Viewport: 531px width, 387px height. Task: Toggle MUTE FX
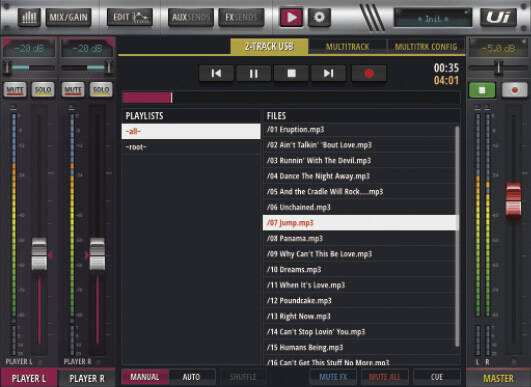point(333,377)
